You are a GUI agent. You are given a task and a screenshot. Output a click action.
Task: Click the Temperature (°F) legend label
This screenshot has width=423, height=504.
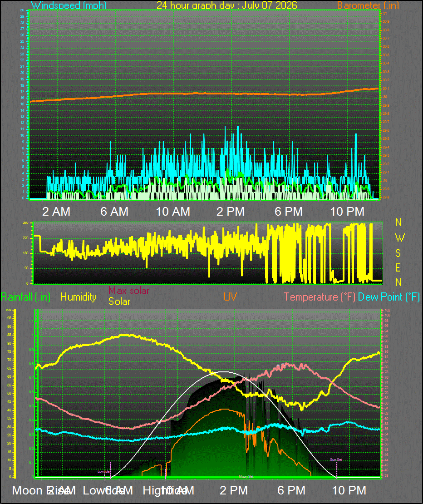coord(320,296)
